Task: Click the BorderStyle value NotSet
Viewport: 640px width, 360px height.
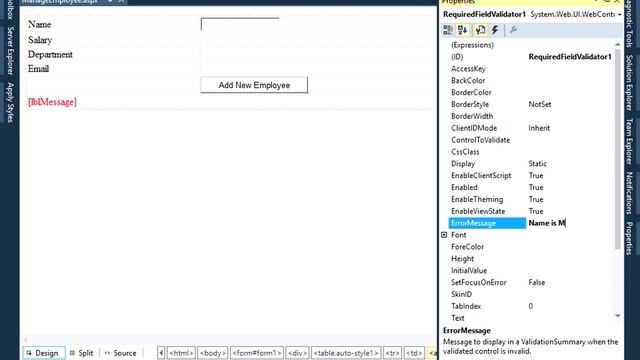Action: click(x=540, y=104)
